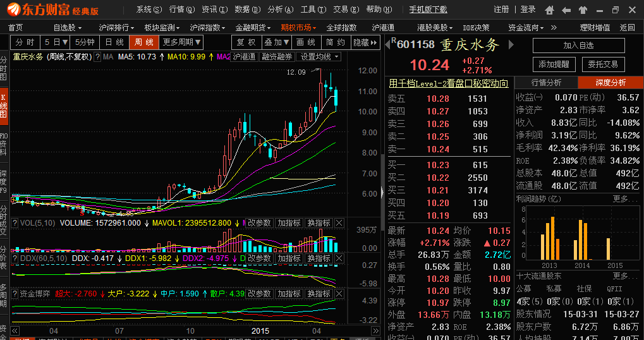The height and width of the screenshot is (340, 644).
Task: Open the skin (shirt) icon
Action: [x=583, y=10]
